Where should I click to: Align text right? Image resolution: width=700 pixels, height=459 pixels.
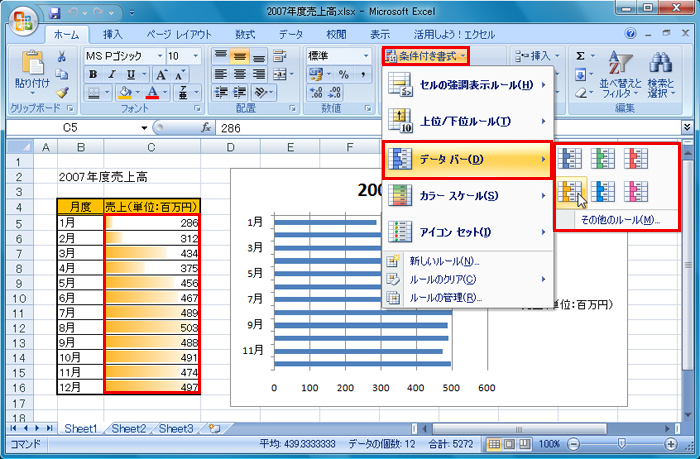tap(258, 75)
